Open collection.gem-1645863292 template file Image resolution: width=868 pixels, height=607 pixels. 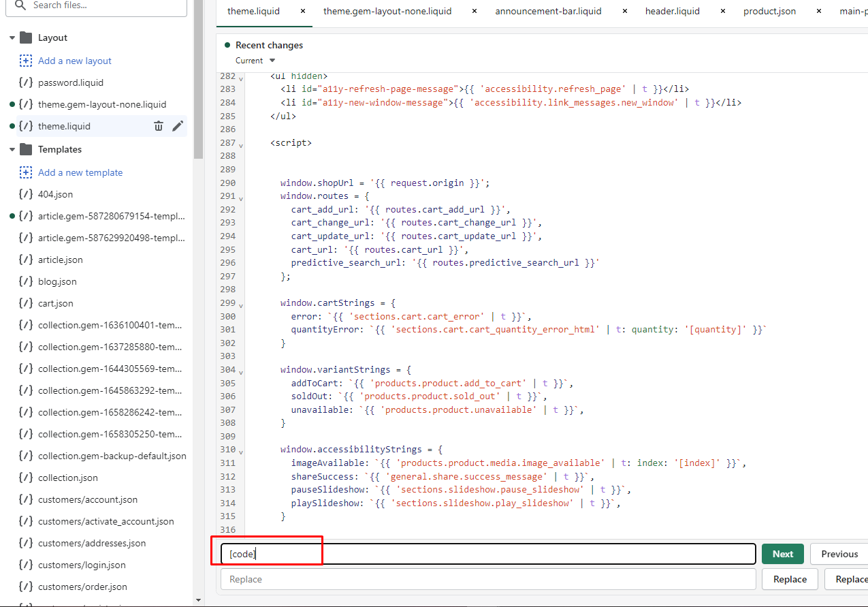(110, 390)
